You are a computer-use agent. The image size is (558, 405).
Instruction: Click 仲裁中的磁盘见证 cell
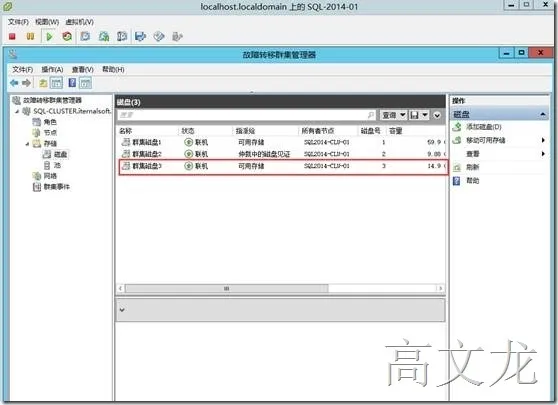(264, 154)
